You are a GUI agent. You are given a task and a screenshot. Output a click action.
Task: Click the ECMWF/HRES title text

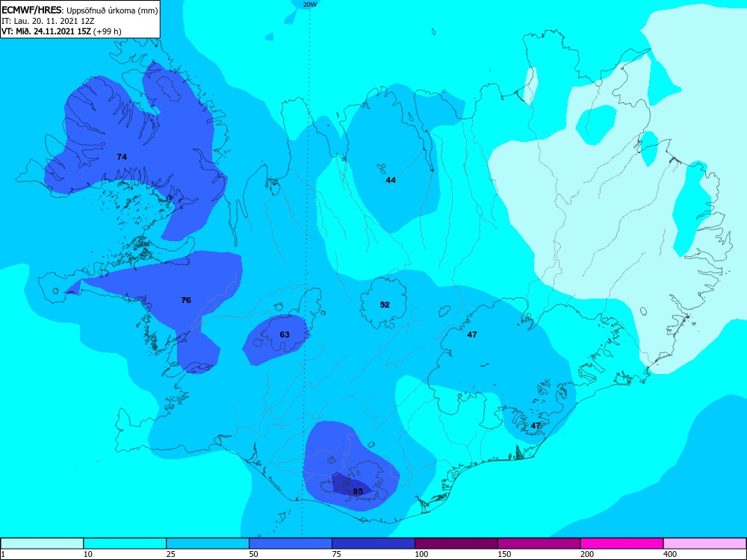point(32,10)
